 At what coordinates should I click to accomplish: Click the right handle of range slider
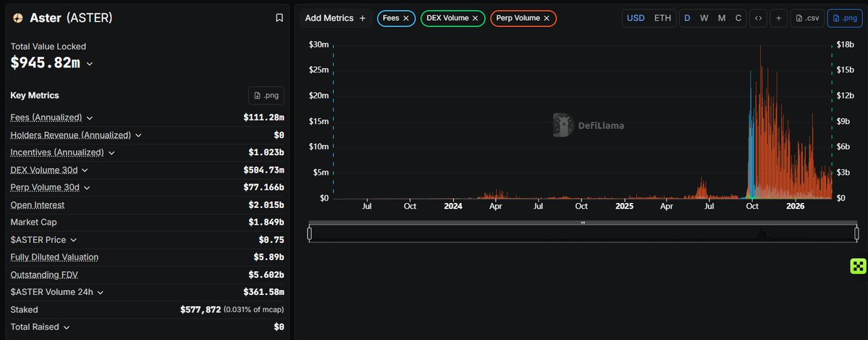click(x=856, y=233)
